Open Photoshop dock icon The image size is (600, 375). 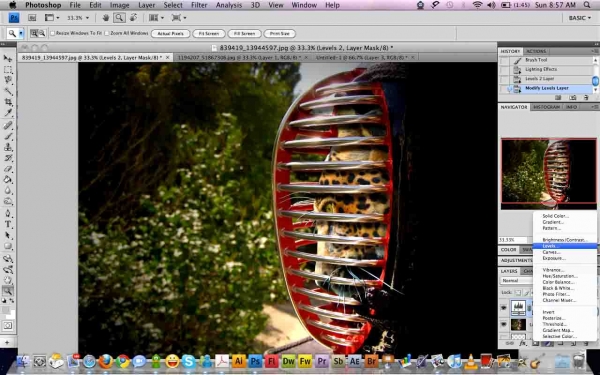[x=255, y=361]
